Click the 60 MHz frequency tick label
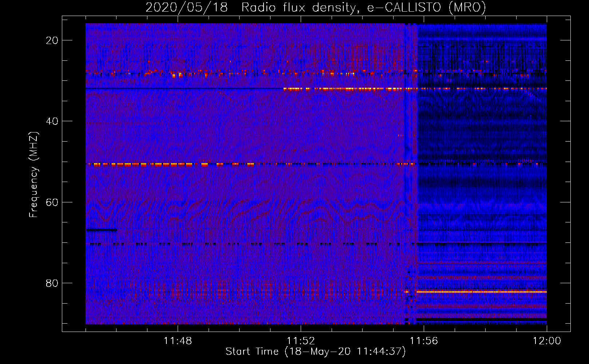Screen dimensions: 589x364 pos(52,202)
